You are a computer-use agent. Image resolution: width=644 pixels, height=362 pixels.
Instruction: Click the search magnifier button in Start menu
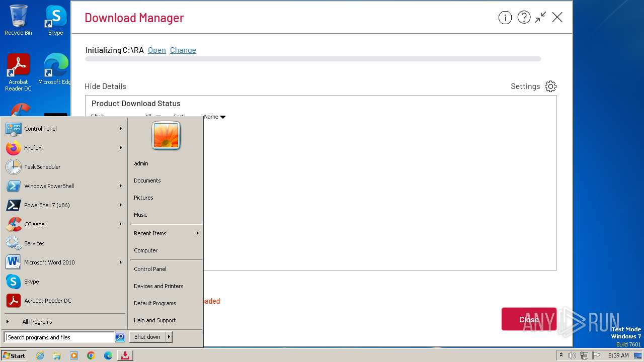pos(120,337)
